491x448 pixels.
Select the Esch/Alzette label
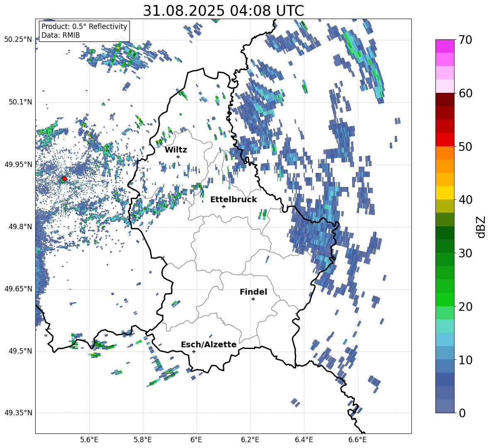(209, 344)
